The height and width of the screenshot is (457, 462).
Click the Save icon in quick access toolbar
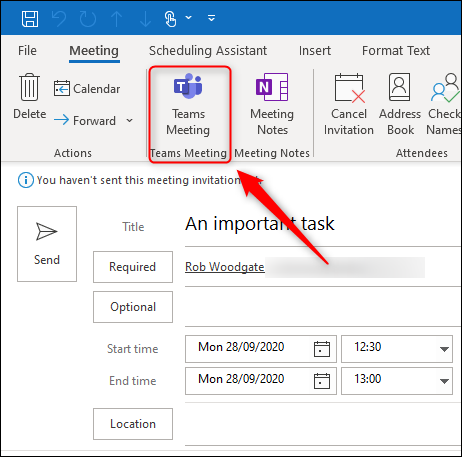pos(30,18)
